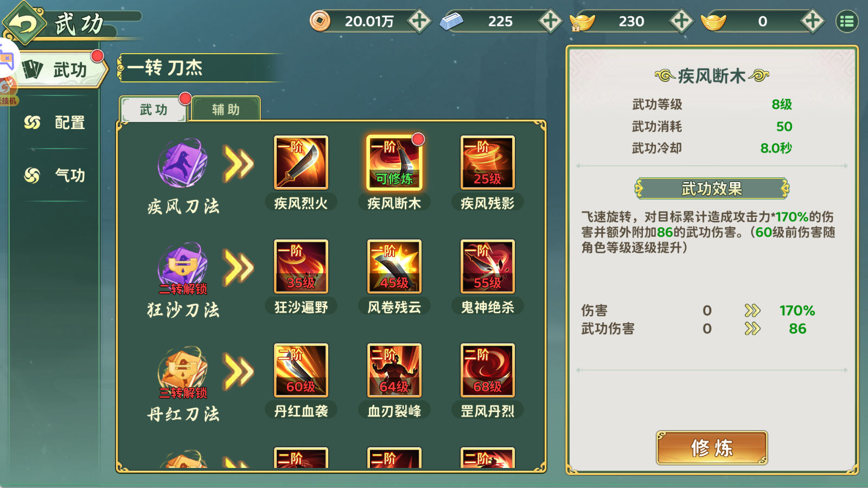Viewport: 868px width, 488px height.
Task: Open the purple 疾风刀法 book icon
Action: [183, 163]
